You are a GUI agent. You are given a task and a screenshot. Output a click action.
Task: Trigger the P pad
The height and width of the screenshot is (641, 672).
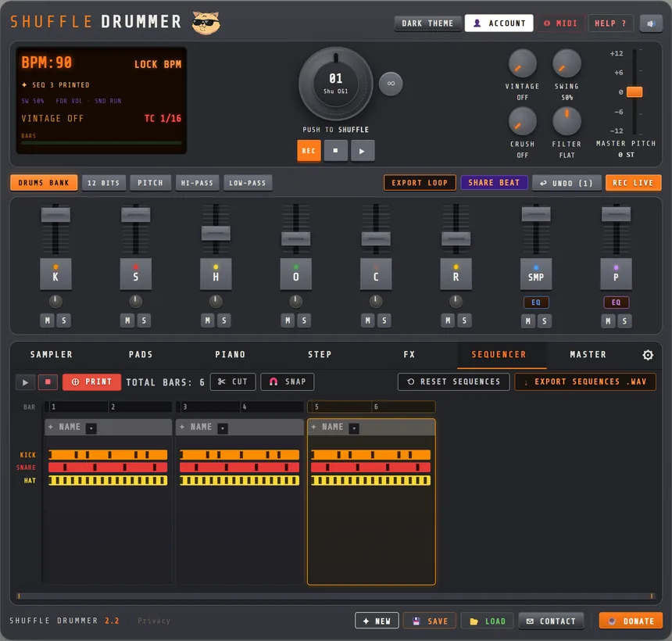point(617,274)
